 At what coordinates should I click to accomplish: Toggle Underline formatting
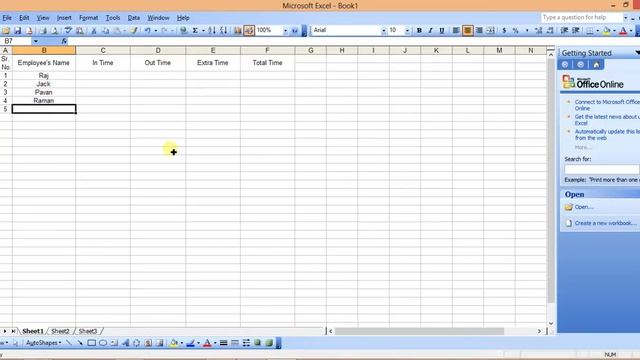(442, 31)
